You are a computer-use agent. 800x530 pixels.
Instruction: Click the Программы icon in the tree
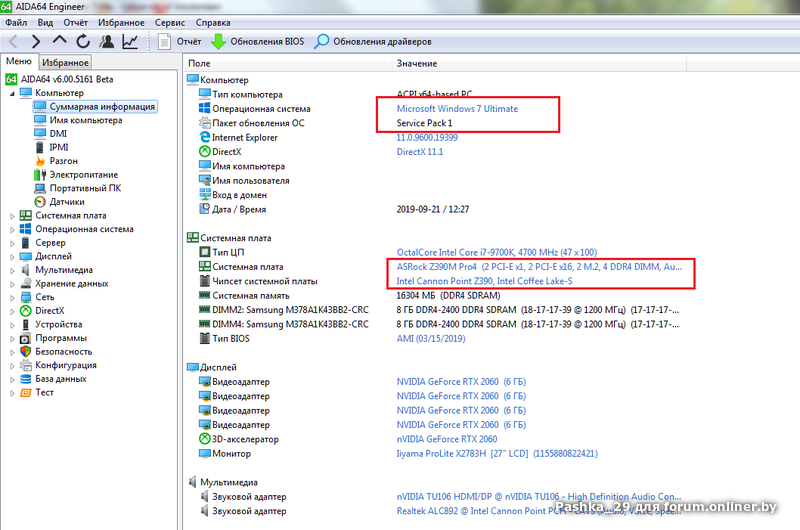[26, 338]
